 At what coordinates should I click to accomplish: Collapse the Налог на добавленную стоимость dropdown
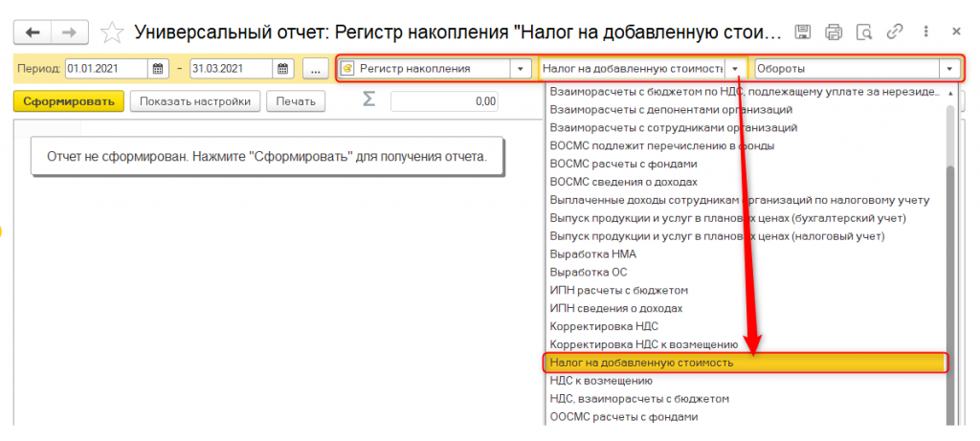735,69
